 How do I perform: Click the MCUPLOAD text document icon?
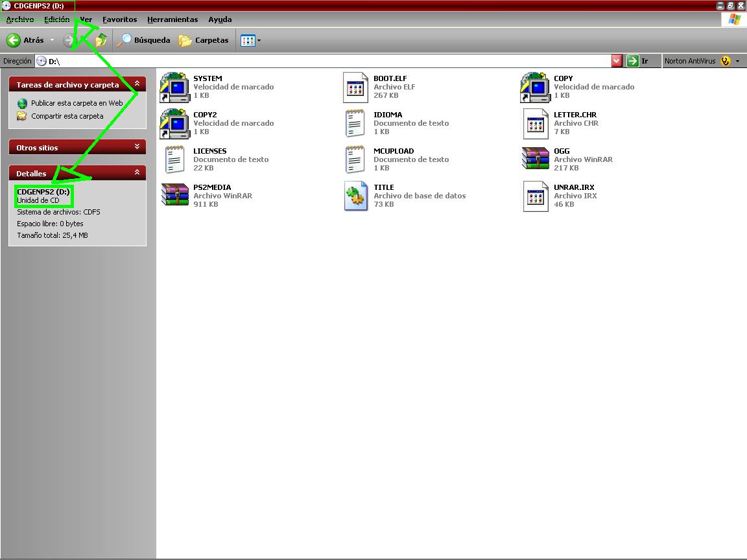tap(355, 159)
